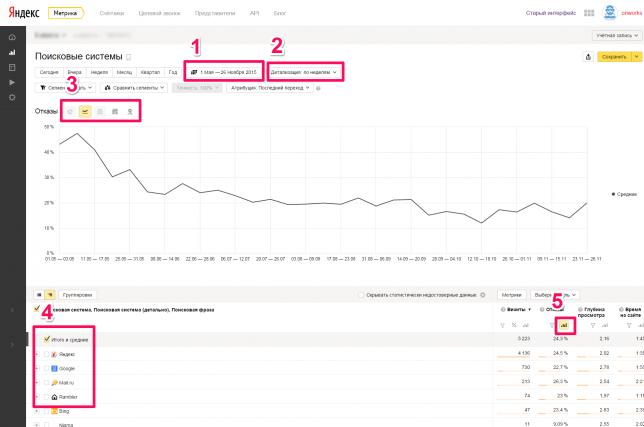The height and width of the screenshot is (427, 644).
Task: Check the Яндекс row checkbox
Action: 46,354
